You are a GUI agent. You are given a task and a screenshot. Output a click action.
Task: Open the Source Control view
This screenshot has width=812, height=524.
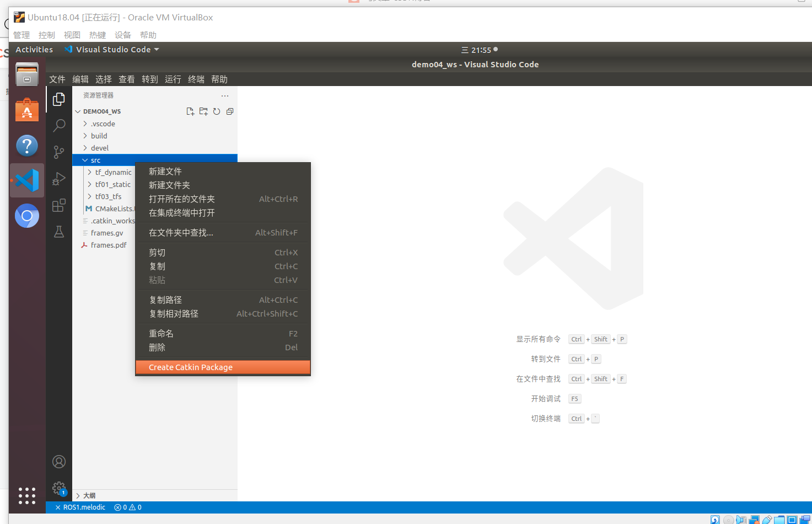point(59,152)
